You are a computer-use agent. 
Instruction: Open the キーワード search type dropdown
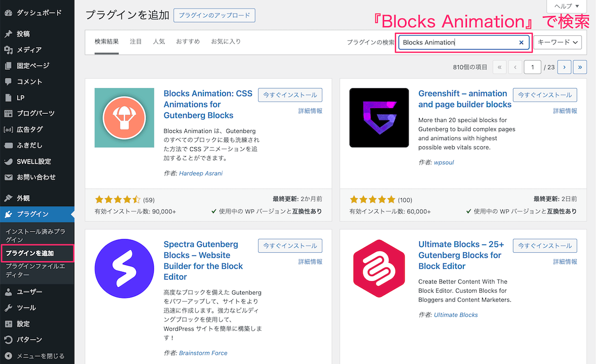coord(558,42)
